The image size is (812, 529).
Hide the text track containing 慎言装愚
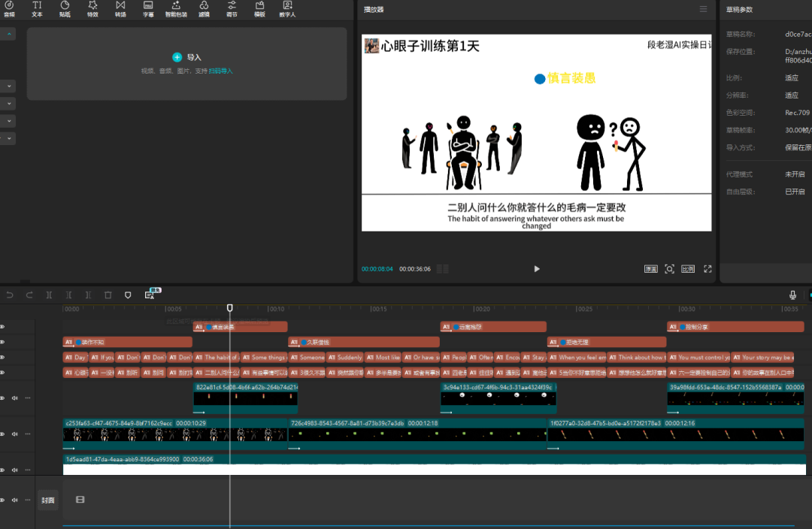(x=2, y=327)
